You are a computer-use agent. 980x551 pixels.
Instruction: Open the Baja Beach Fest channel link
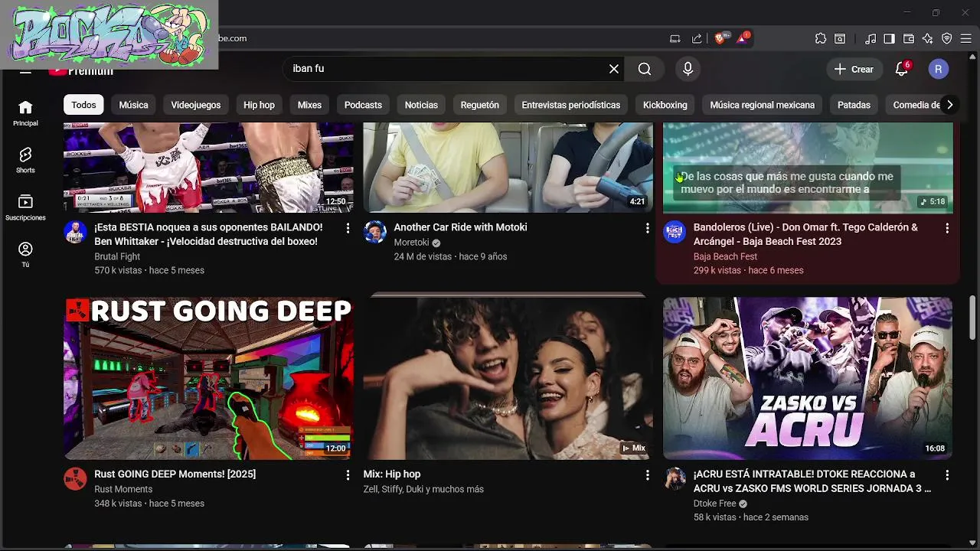click(x=725, y=256)
